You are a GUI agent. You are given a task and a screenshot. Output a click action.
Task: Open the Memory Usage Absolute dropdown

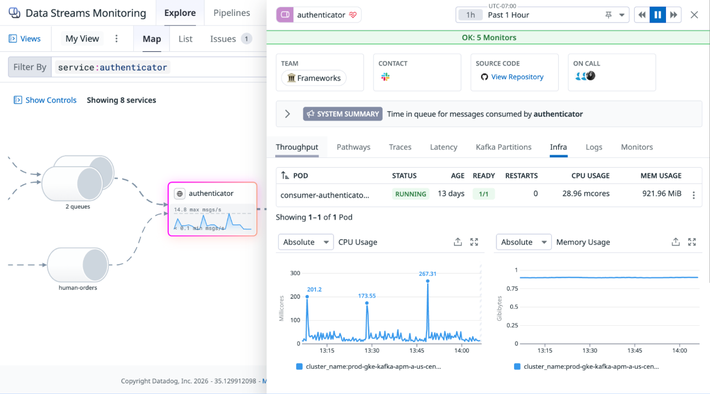(523, 242)
